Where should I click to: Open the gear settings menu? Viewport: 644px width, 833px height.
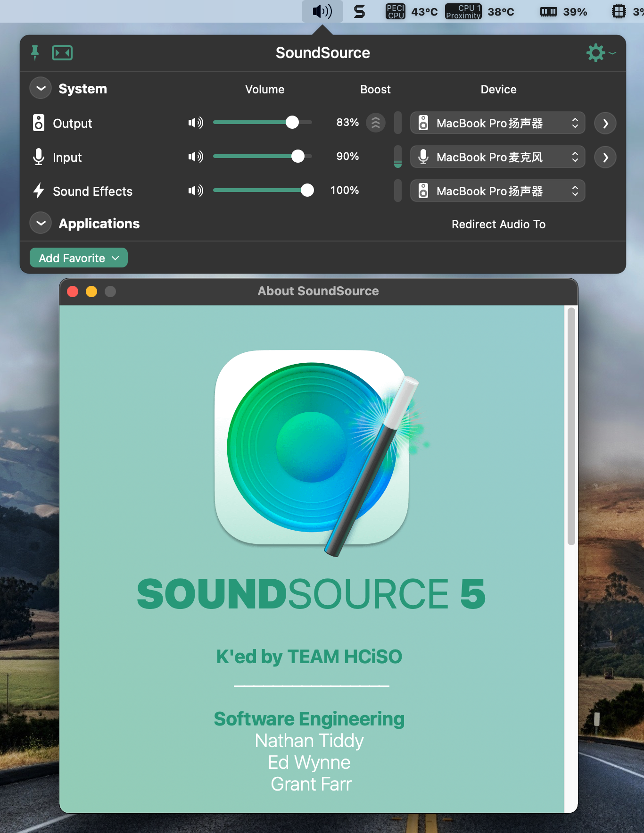click(x=601, y=53)
